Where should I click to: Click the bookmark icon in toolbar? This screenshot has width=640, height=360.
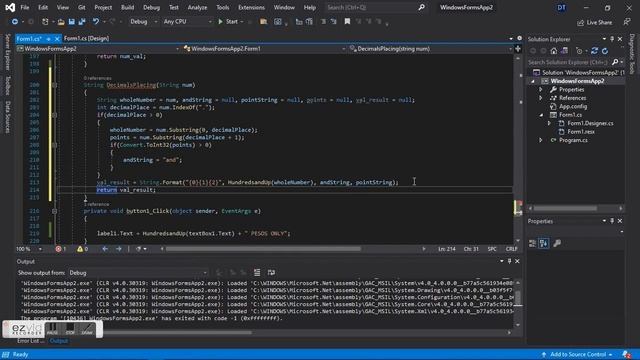tap(347, 22)
